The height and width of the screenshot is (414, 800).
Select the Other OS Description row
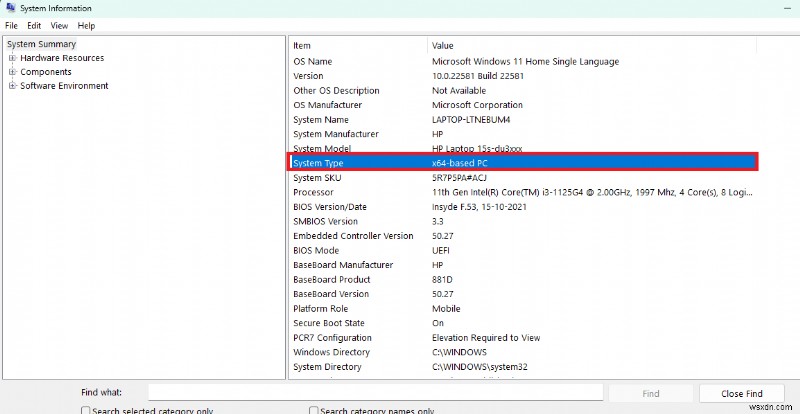coord(522,91)
